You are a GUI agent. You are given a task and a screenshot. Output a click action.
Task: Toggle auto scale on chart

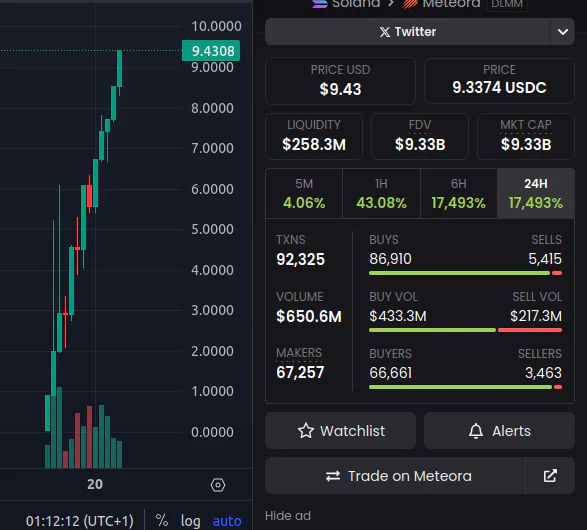(227, 521)
